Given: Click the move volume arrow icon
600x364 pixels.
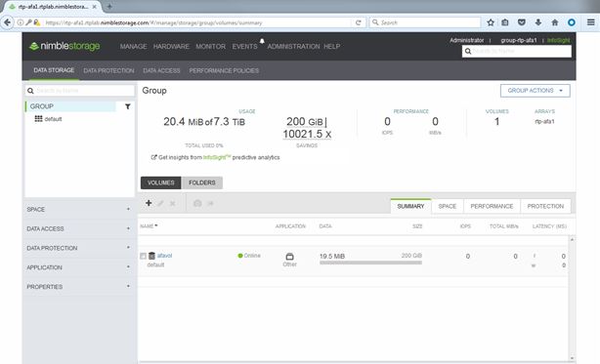Looking at the screenshot, I should point(210,203).
